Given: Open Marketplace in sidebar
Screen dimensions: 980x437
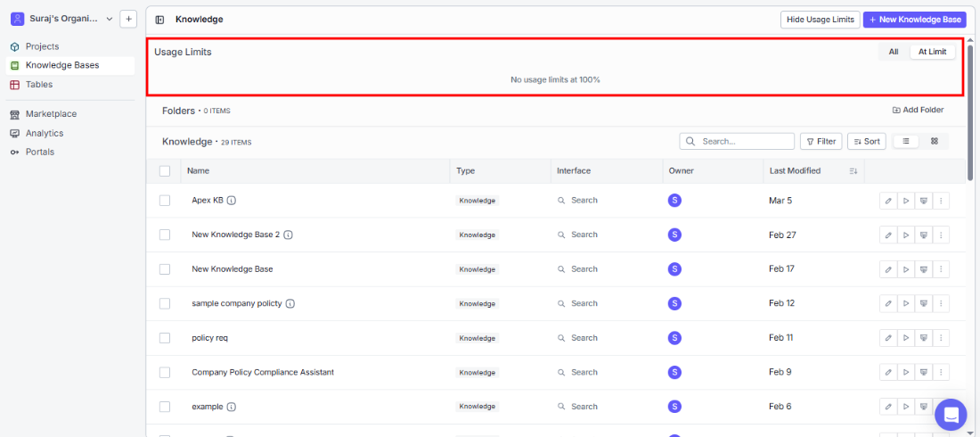Looking at the screenshot, I should point(70,114).
